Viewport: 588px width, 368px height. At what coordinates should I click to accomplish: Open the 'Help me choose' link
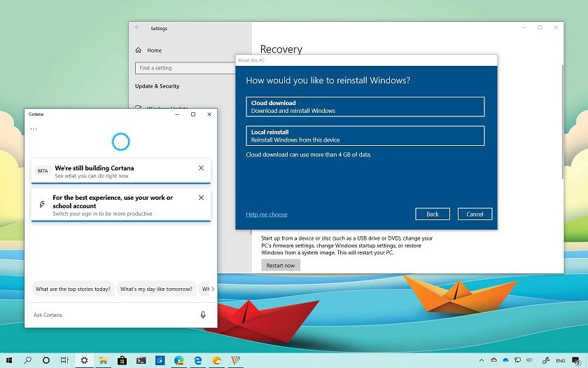click(267, 214)
